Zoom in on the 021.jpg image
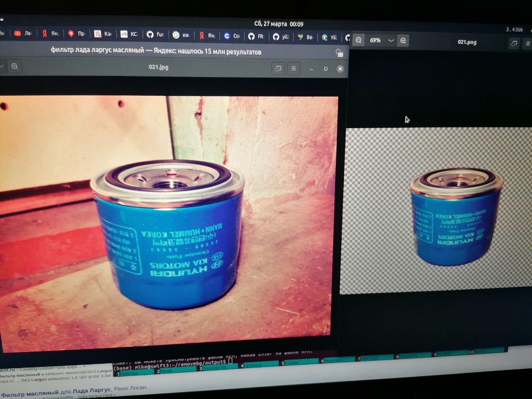The height and width of the screenshot is (399, 532). [x=15, y=66]
